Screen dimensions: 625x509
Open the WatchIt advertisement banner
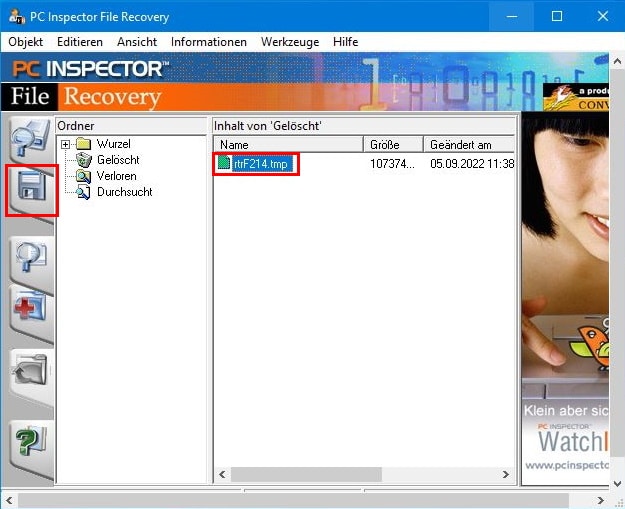565,299
